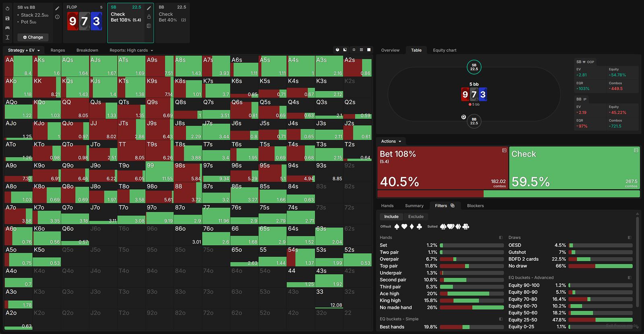Click the info icon beside SB vs BB
The height and width of the screenshot is (334, 644).
click(x=57, y=17)
